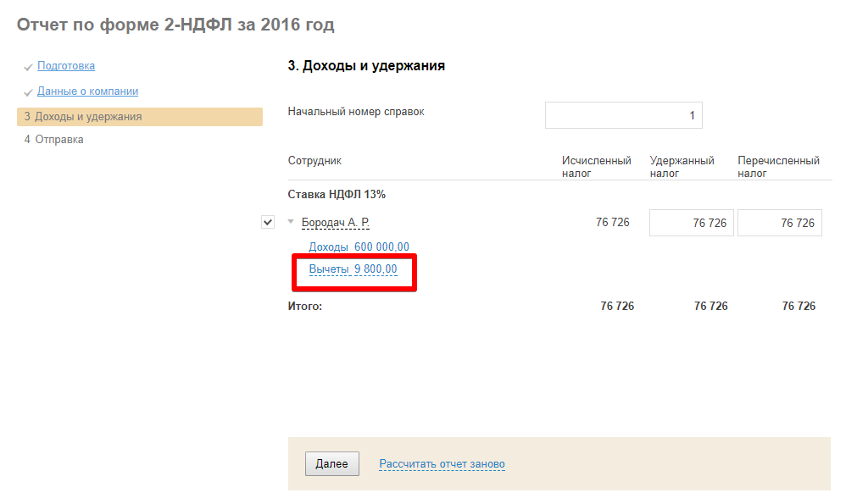Click the checkmark icon beside Данные о компании
Screen dimensions: 846x504
(28, 92)
